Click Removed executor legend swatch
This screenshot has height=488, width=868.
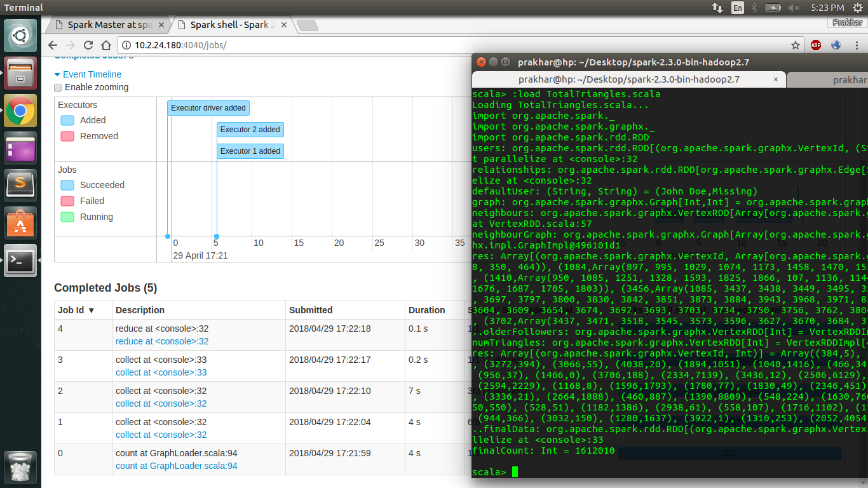pos(67,136)
